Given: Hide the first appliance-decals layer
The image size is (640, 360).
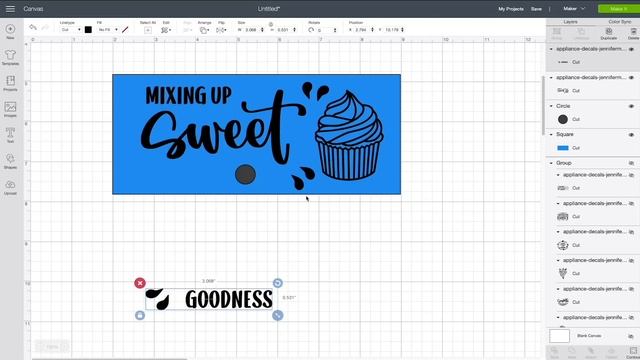Looking at the screenshot, I should (631, 49).
